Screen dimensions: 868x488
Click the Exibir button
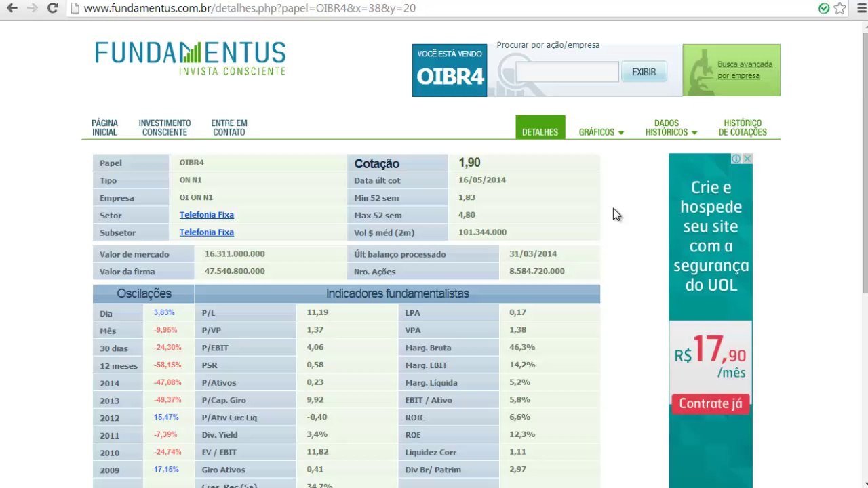[x=644, y=72]
